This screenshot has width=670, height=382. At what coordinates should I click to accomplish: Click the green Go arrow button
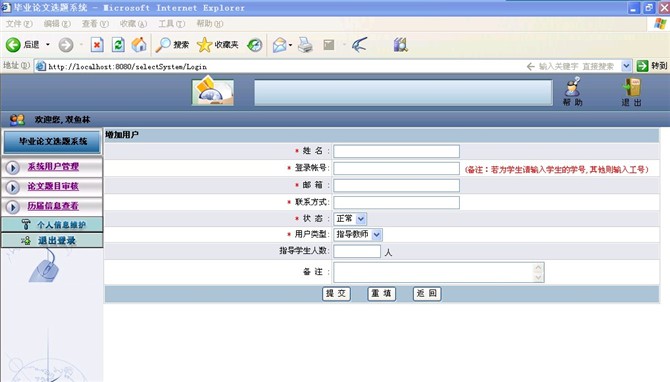[642, 66]
